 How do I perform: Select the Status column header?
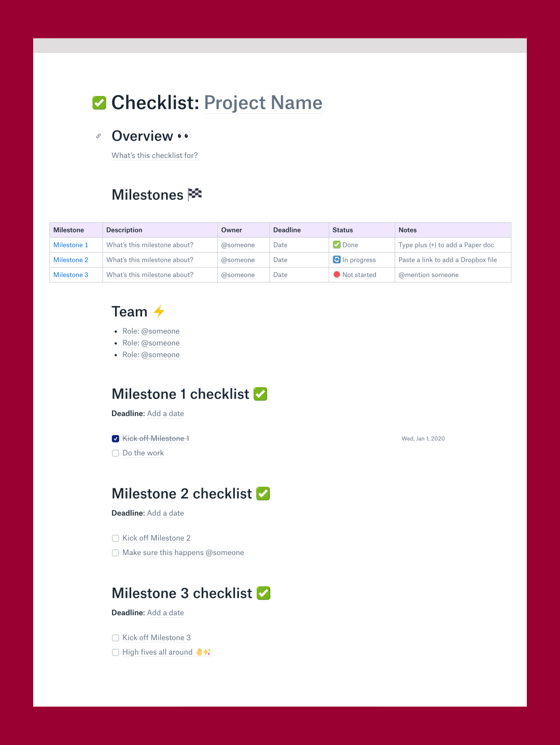tap(343, 230)
